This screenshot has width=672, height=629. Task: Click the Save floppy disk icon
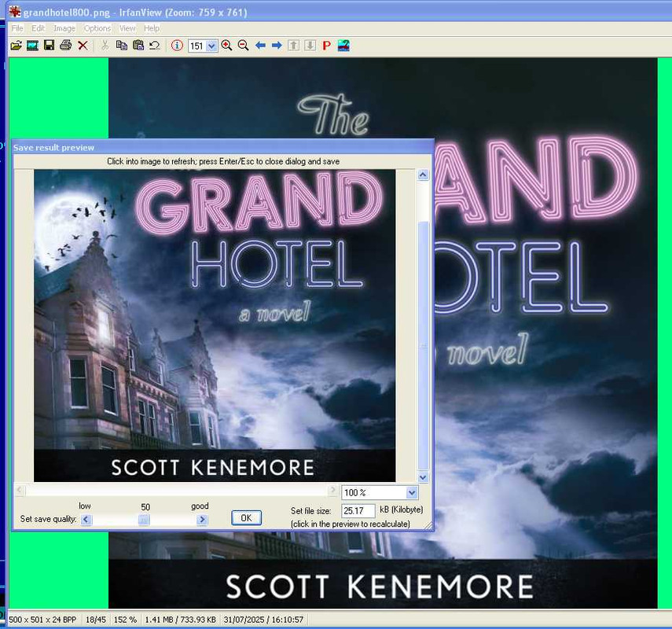coord(50,45)
